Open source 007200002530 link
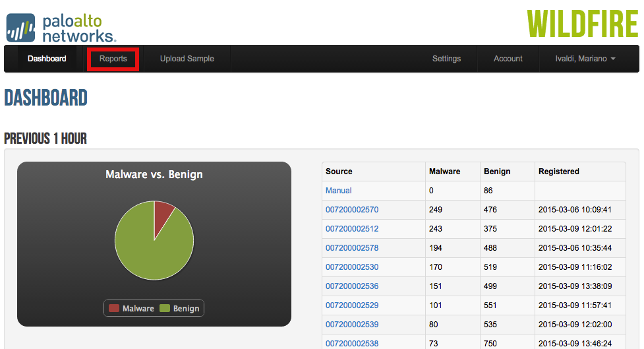The height and width of the screenshot is (349, 644). (x=352, y=267)
